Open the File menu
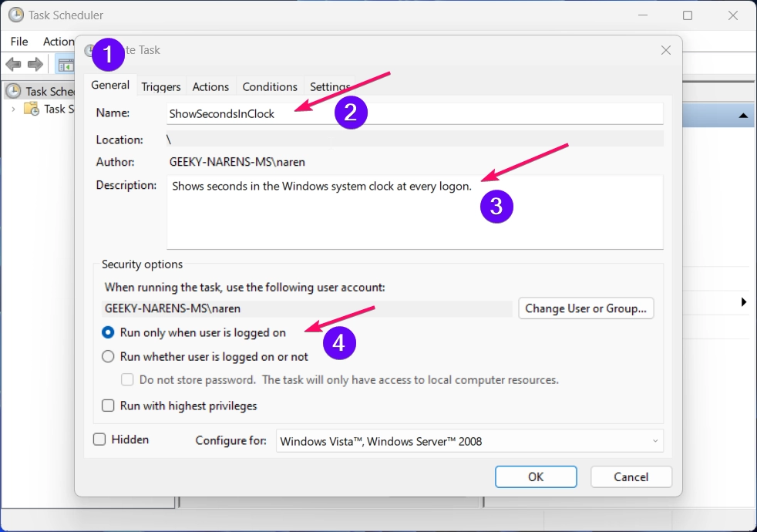757x532 pixels. 19,42
